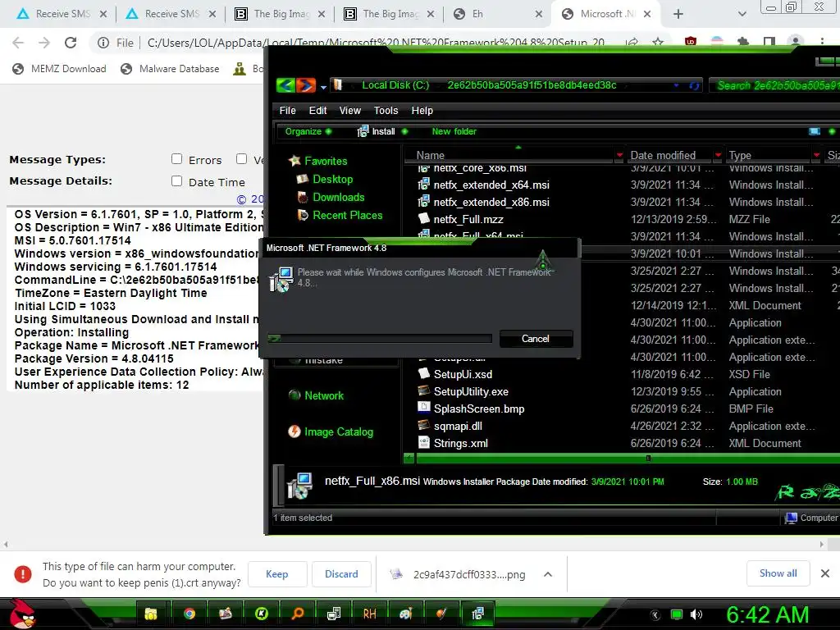Click change view icon in Explorer toolbar
840x630 pixels.
tap(815, 131)
